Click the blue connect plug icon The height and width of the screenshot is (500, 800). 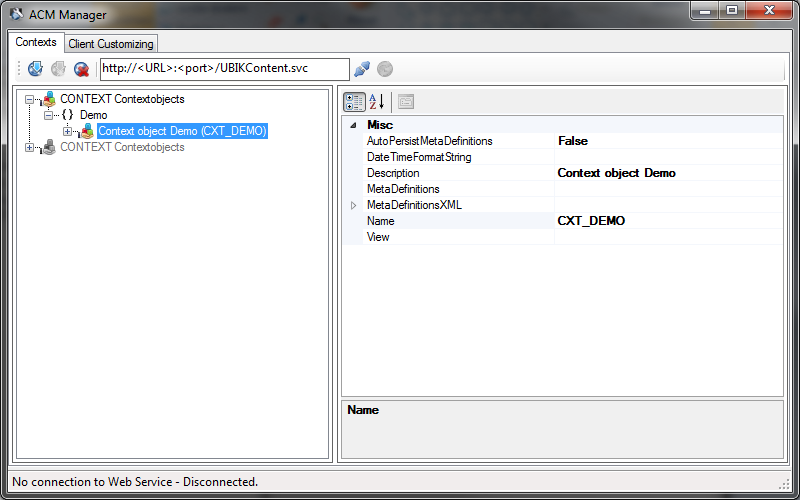pos(362,69)
